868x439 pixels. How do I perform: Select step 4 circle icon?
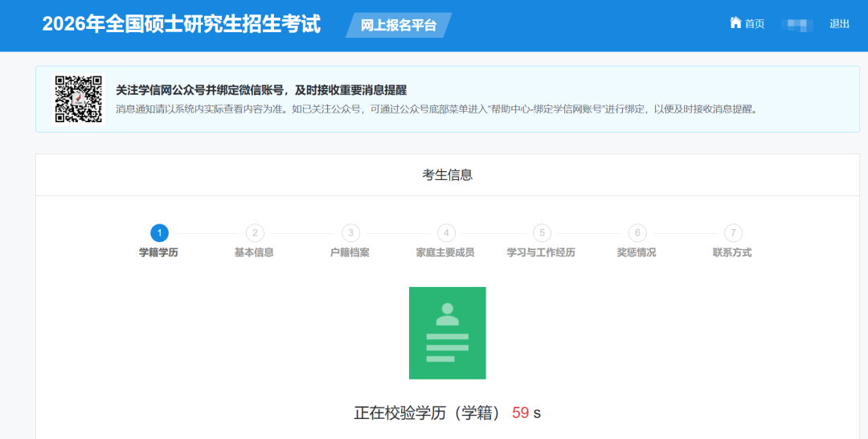coord(446,233)
